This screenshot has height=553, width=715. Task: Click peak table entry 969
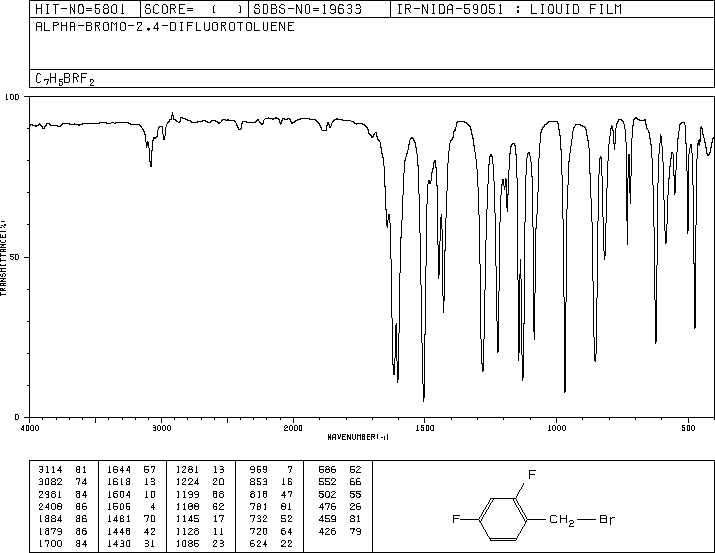coord(259,470)
